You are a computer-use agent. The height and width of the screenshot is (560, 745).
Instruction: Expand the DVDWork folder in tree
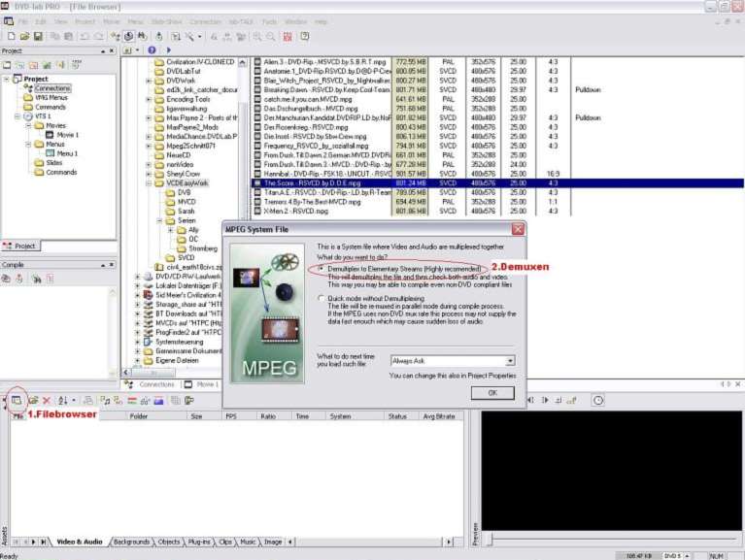click(149, 81)
